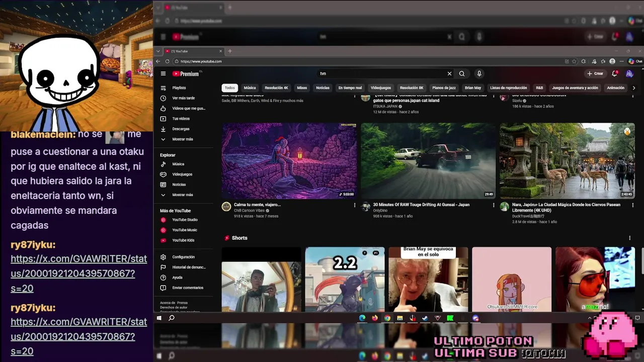Reload the page with the refresh icon
The image size is (644, 362).
coord(167,61)
